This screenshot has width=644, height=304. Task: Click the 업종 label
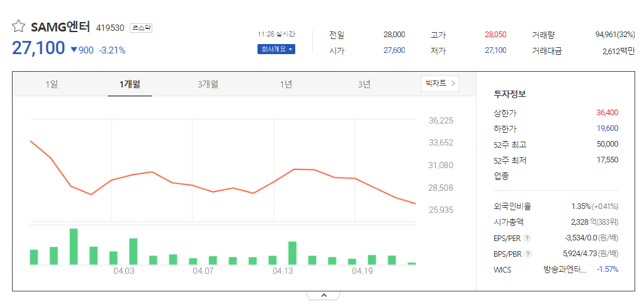[x=501, y=177]
